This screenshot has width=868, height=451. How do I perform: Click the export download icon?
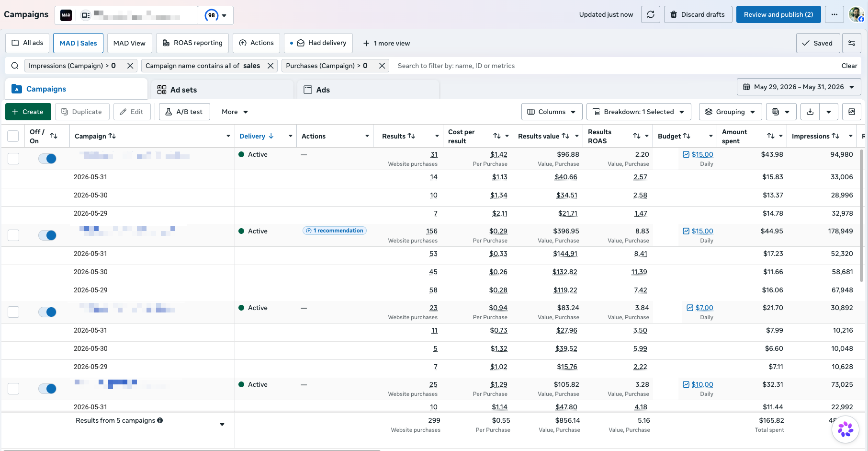click(810, 112)
